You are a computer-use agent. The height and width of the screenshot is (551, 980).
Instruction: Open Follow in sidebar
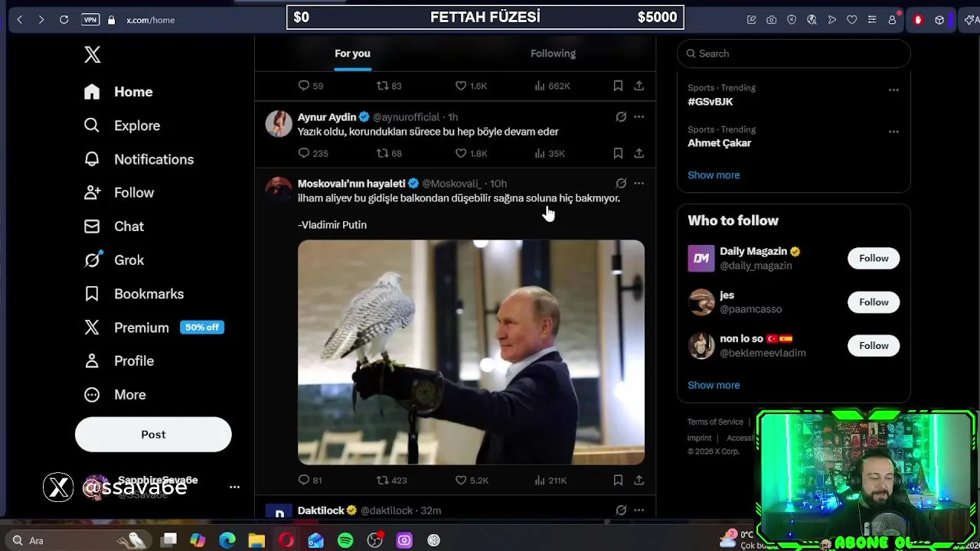[119, 193]
